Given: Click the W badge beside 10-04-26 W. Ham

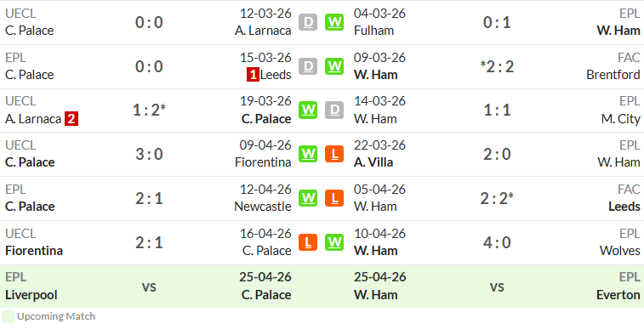Looking at the screenshot, I should pos(334,242).
